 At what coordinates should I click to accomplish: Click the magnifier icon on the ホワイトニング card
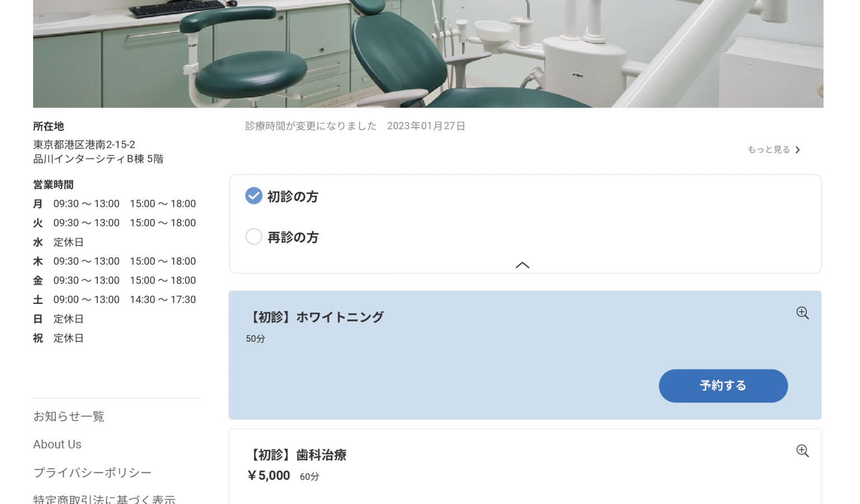pyautogui.click(x=802, y=313)
